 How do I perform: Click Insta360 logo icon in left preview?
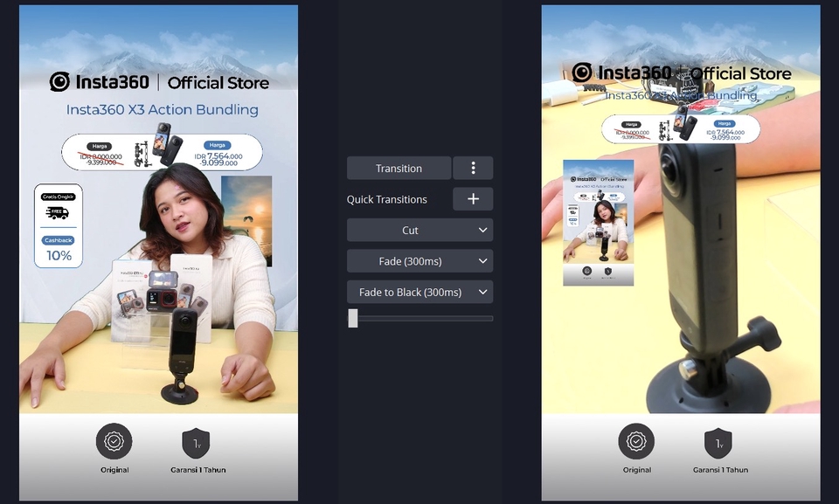tap(59, 82)
